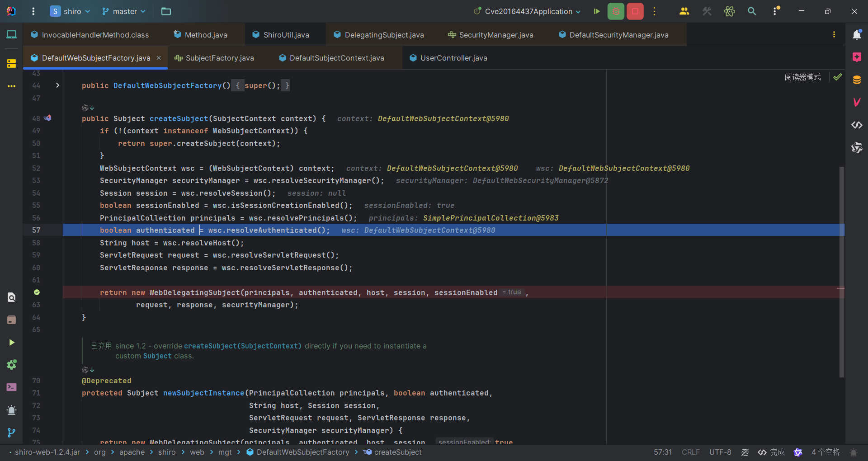868x461 pixels.
Task: Click shiro-web-1.2.4.jar breadcrumb
Action: [47, 452]
